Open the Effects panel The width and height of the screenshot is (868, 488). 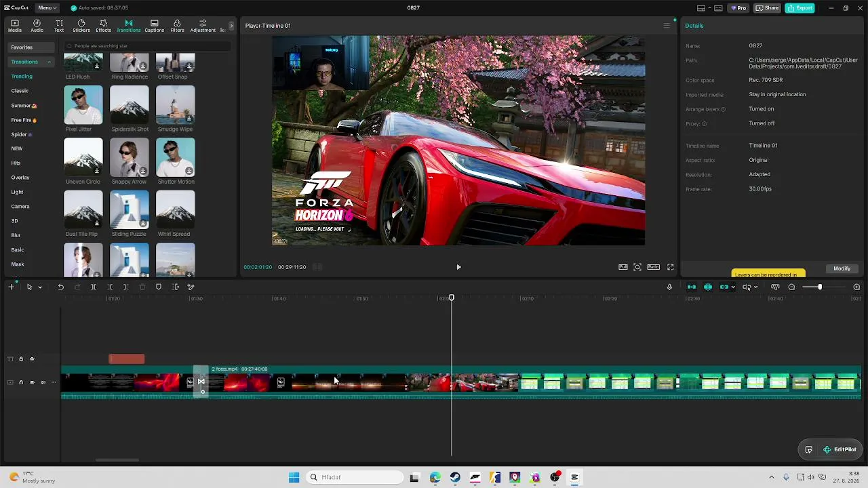pos(103,26)
